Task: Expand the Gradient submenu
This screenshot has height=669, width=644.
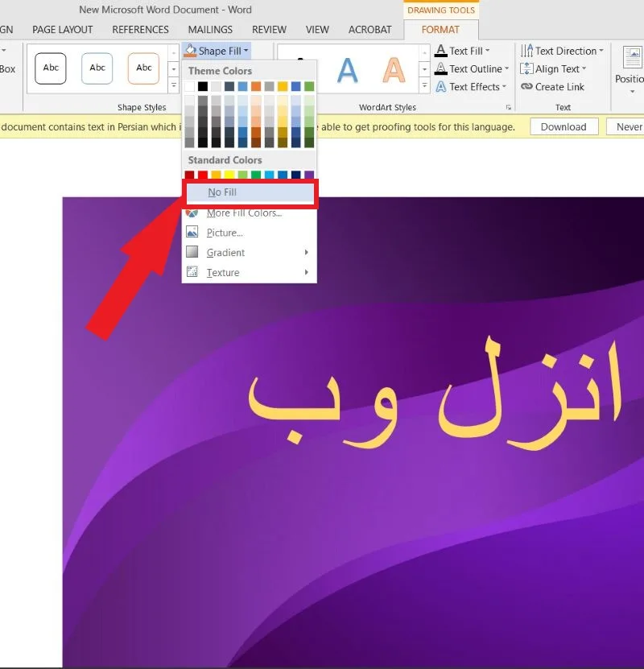Action: 249,253
